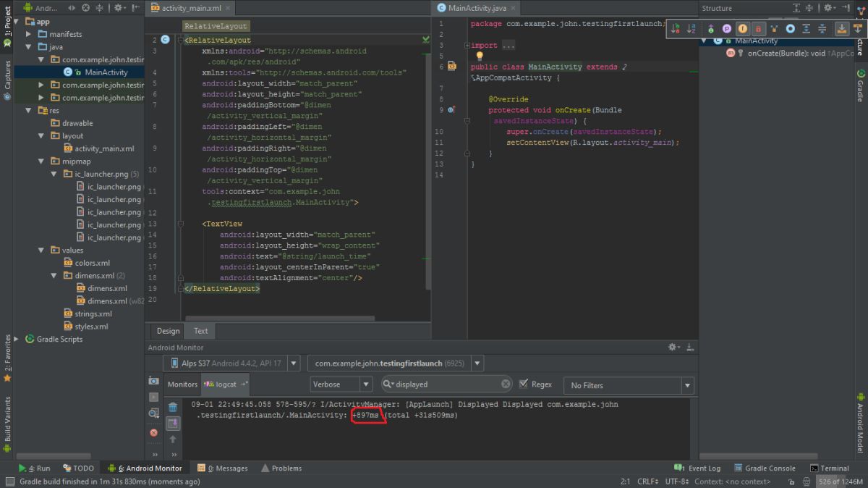Collapse the java folder
Image resolution: width=868 pixels, height=488 pixels.
pos(28,47)
